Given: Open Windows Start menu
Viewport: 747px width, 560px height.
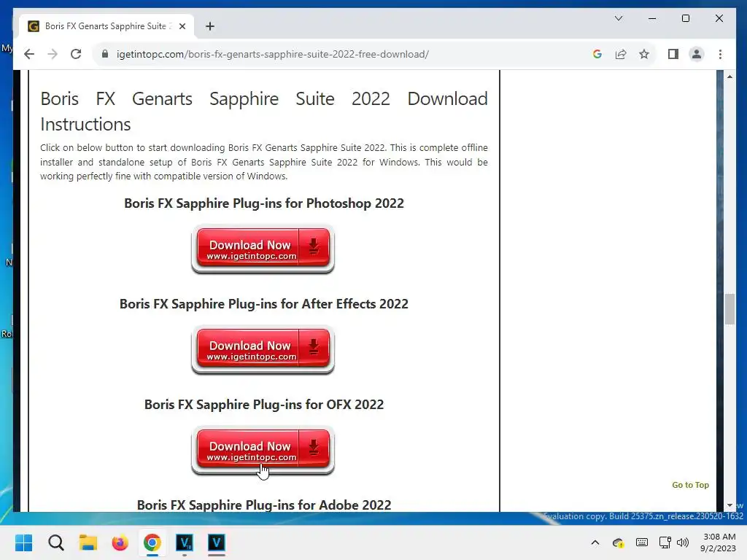Looking at the screenshot, I should [x=23, y=542].
